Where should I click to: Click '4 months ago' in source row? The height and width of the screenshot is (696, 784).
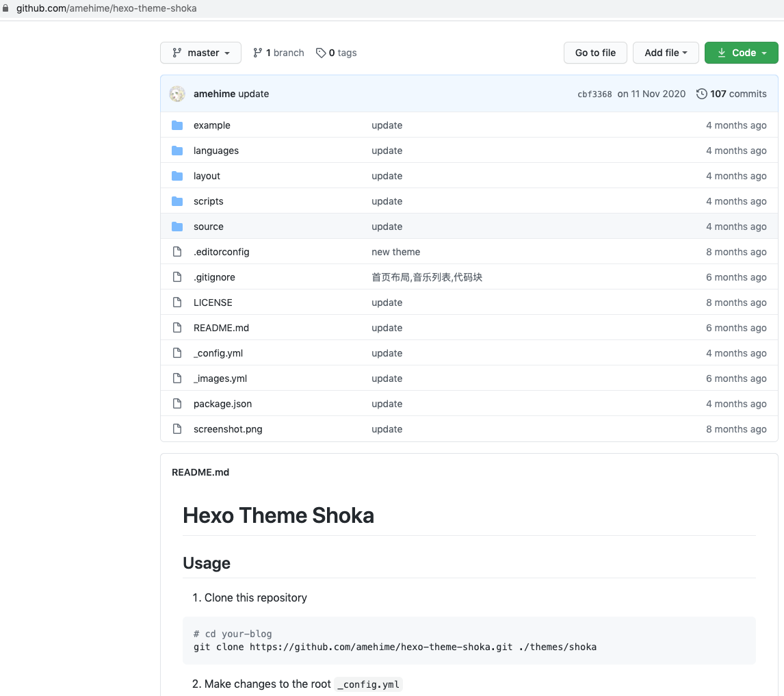coord(736,227)
